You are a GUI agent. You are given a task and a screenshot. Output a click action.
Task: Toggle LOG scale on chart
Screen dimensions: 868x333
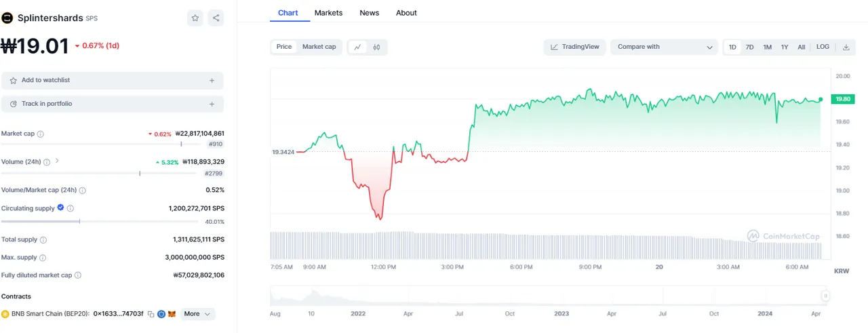point(823,47)
